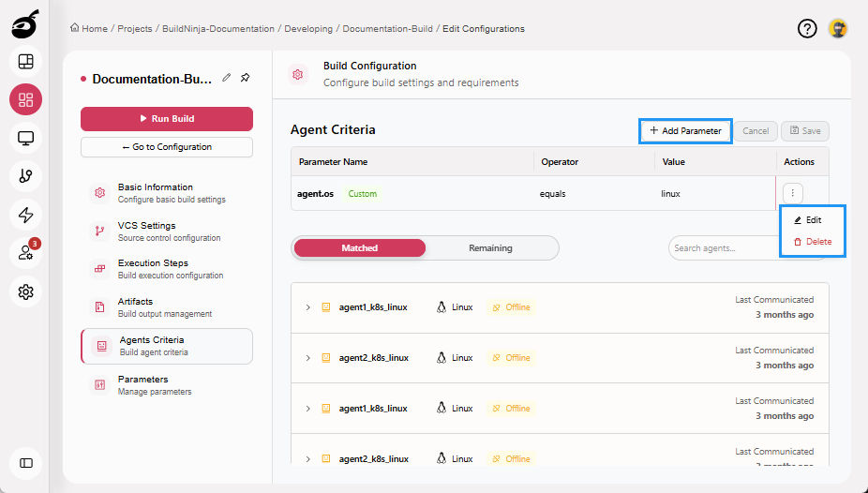Viewport: 868px width, 493px height.
Task: Go to BuildNinja-Documentation breadcrumb link
Action: [x=218, y=29]
